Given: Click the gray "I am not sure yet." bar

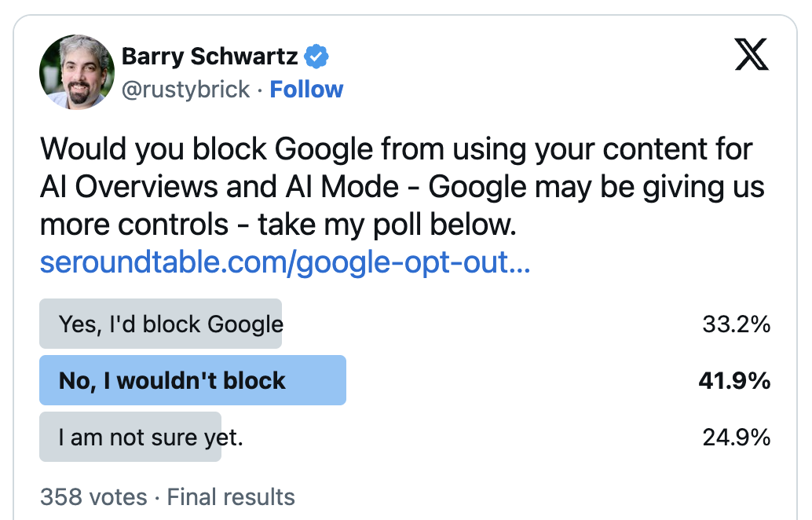Looking at the screenshot, I should pyautogui.click(x=130, y=436).
